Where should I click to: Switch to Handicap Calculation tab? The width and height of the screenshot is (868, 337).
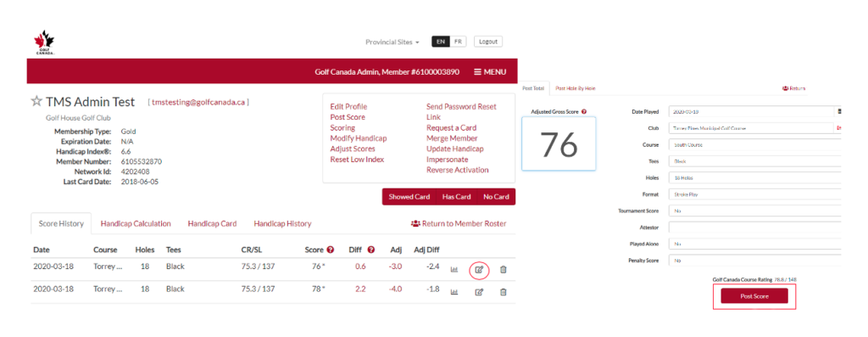click(136, 224)
